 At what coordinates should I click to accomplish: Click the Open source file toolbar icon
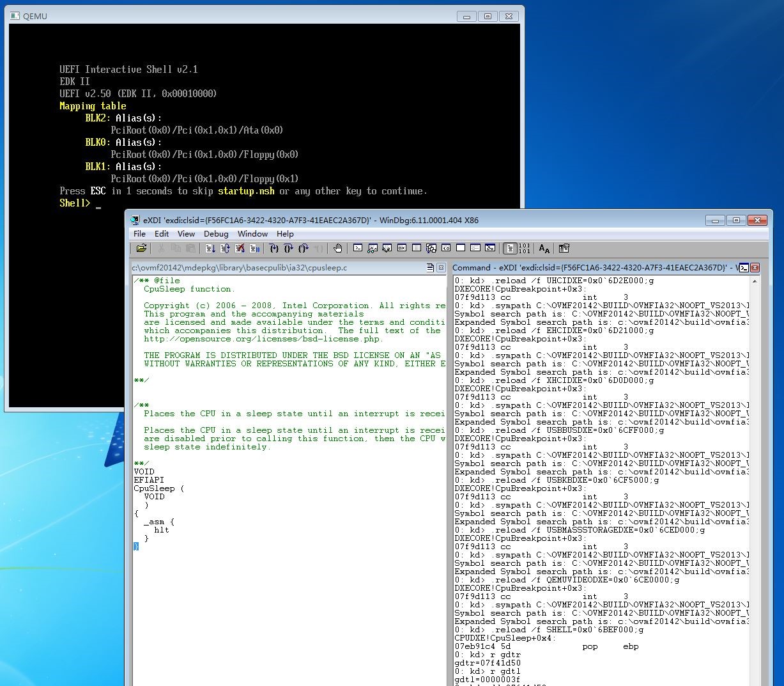[x=141, y=248]
